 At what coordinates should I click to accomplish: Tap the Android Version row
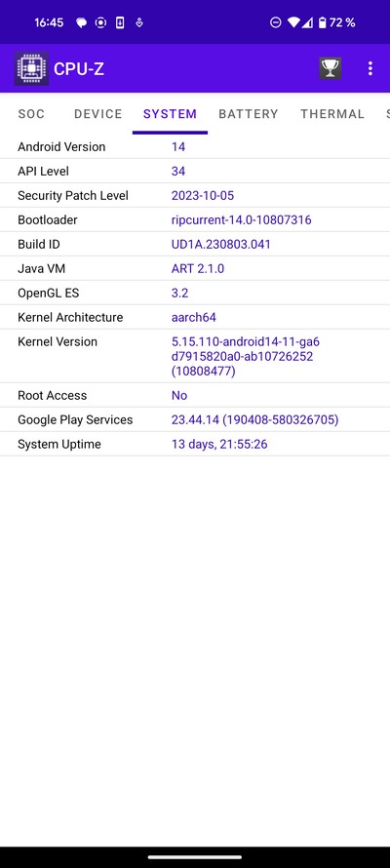pyautogui.click(x=195, y=146)
